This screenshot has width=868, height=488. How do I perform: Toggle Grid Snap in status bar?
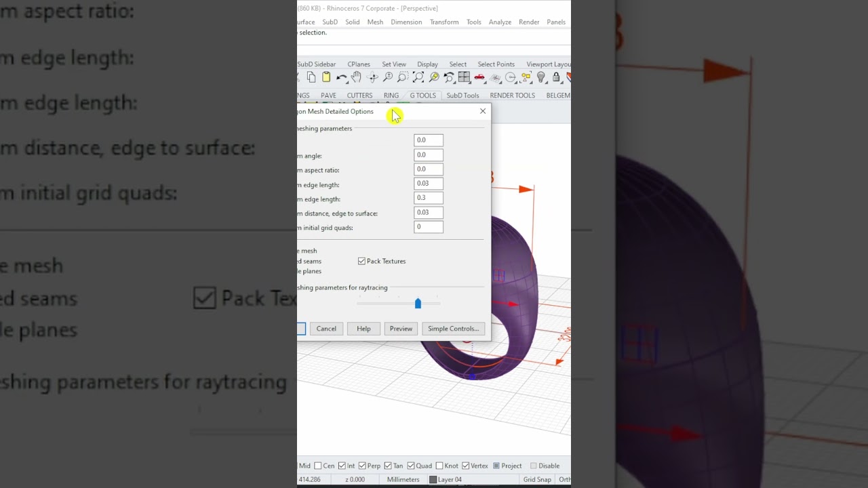pyautogui.click(x=537, y=480)
